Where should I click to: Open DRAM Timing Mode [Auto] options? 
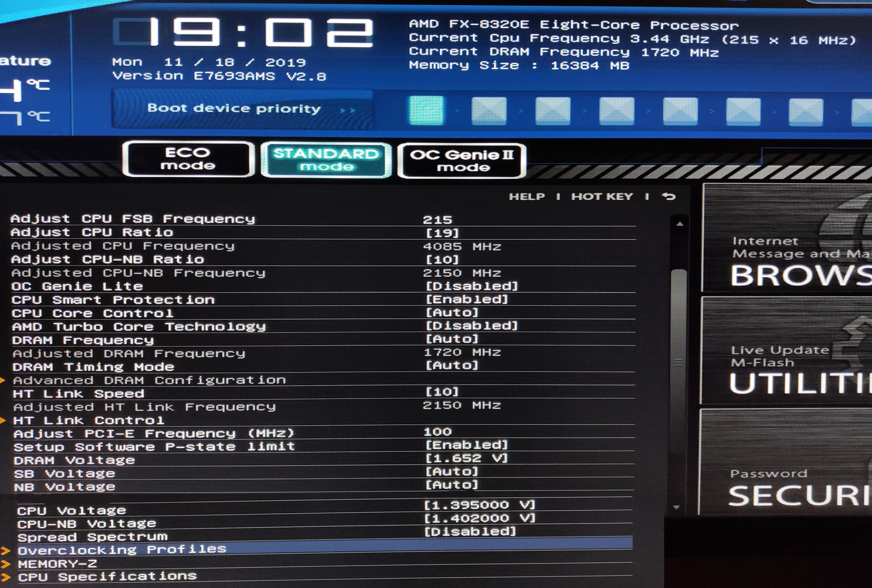pos(452,365)
